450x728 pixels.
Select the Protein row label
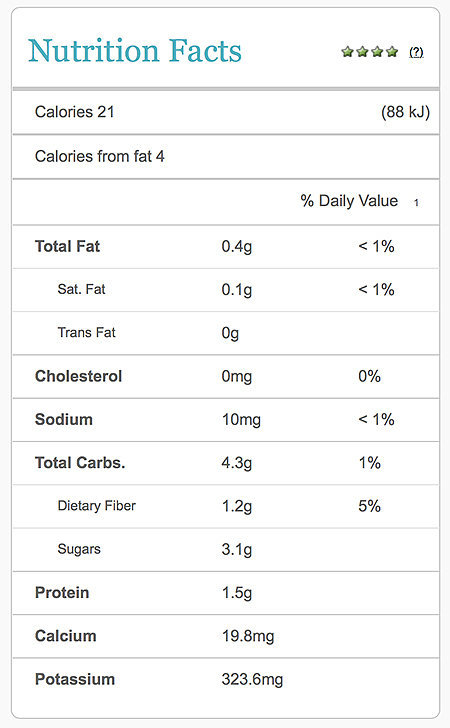tap(62, 593)
